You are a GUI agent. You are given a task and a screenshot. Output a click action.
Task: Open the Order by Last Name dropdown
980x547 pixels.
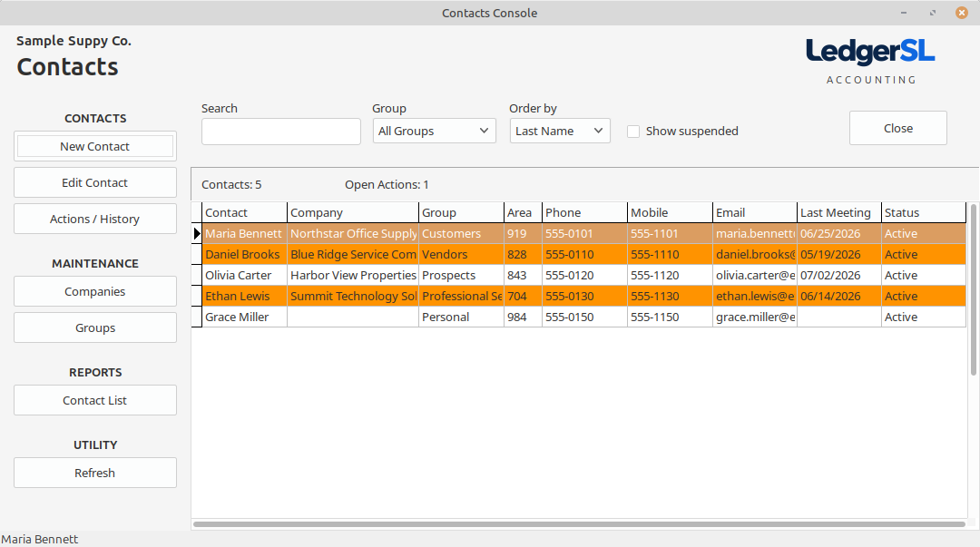560,131
